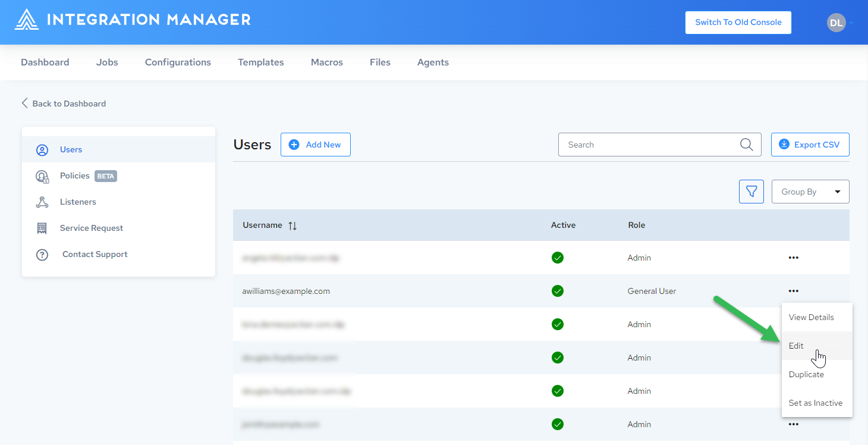The height and width of the screenshot is (445, 868).
Task: Focus the Search users input field
Action: pos(660,145)
